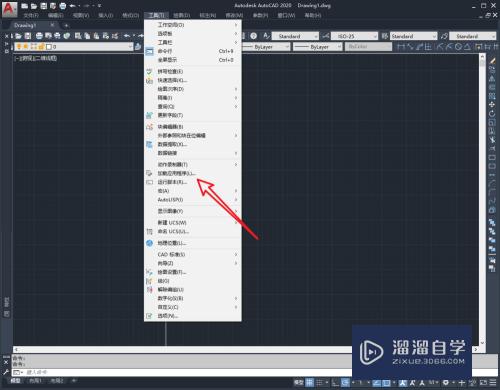500x390 pixels.
Task: Open CAD 标准(S) submenu entry
Action: click(x=193, y=254)
